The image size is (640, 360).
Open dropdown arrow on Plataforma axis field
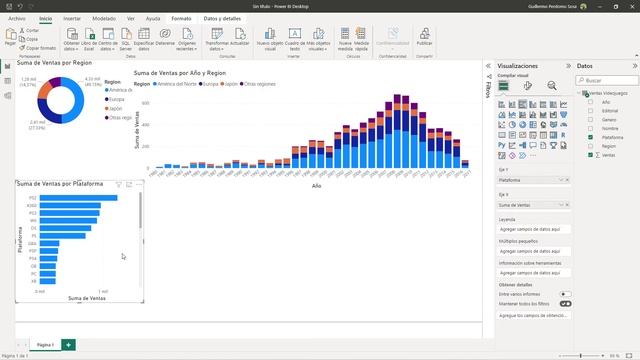561,180
